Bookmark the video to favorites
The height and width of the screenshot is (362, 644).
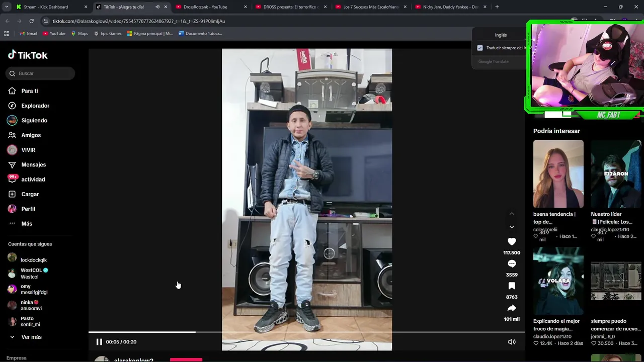[x=512, y=286]
